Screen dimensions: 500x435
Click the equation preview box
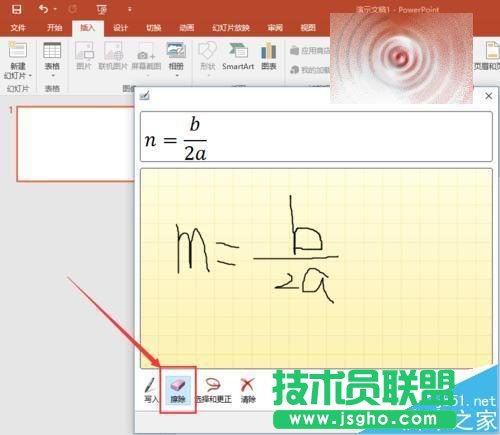[316, 137]
